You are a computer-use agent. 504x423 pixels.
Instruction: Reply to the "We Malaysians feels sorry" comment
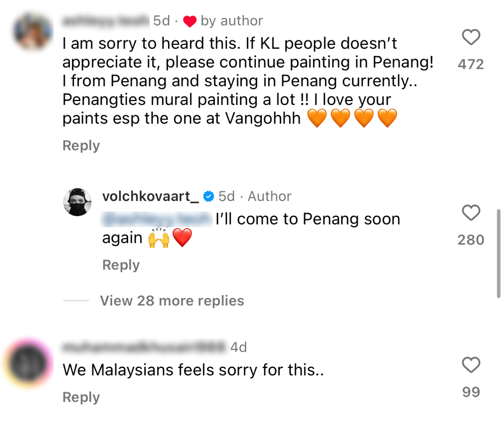click(81, 397)
